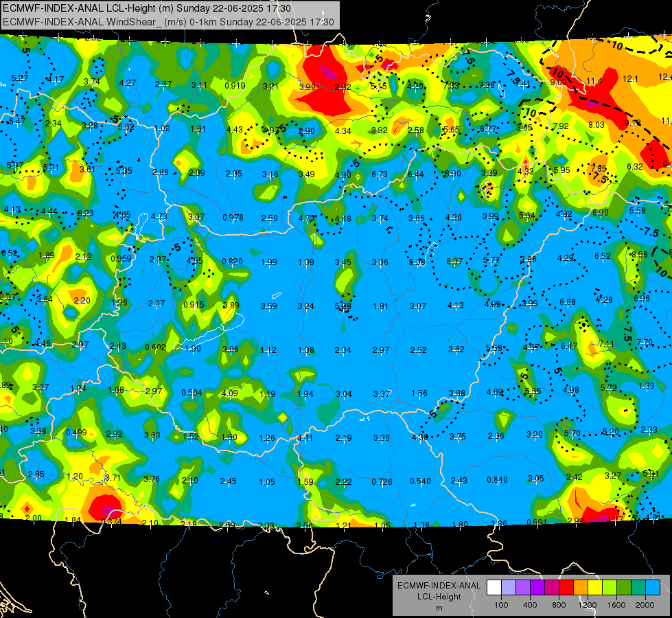The image size is (672, 618).
Task: Click the wind shear value '4.98'
Action: click(x=570, y=390)
